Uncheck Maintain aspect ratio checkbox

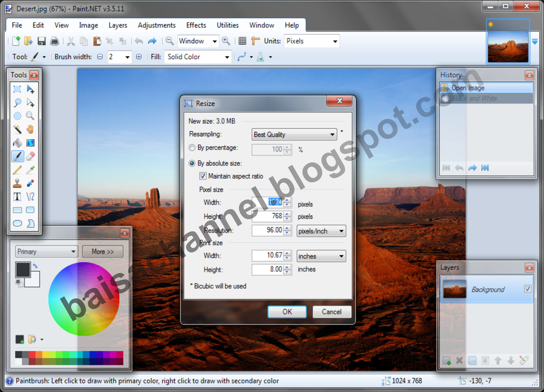(x=203, y=176)
